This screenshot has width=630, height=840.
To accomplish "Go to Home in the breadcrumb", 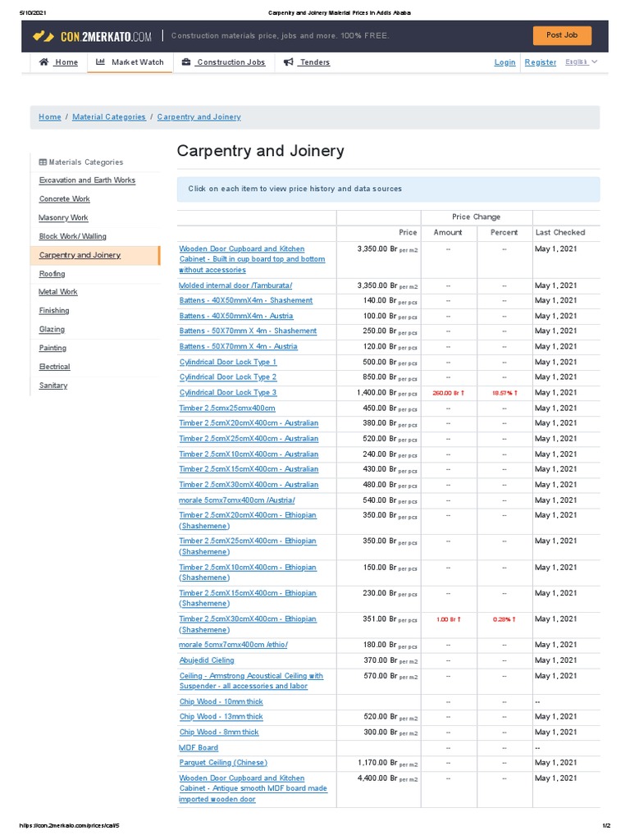I will [50, 116].
